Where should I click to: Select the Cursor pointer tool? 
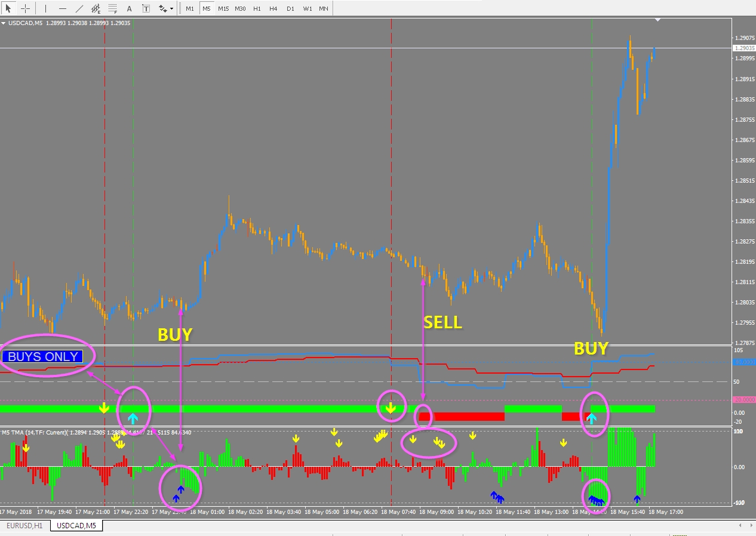point(8,8)
